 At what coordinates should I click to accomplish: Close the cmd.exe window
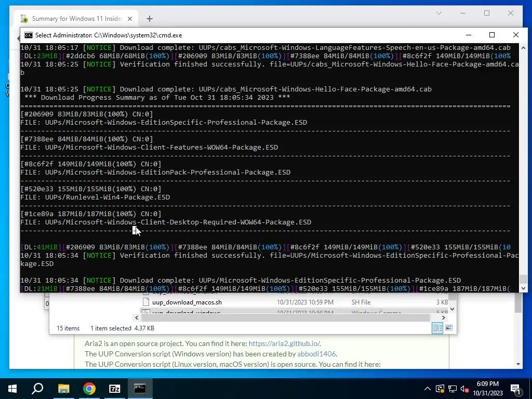coord(516,35)
